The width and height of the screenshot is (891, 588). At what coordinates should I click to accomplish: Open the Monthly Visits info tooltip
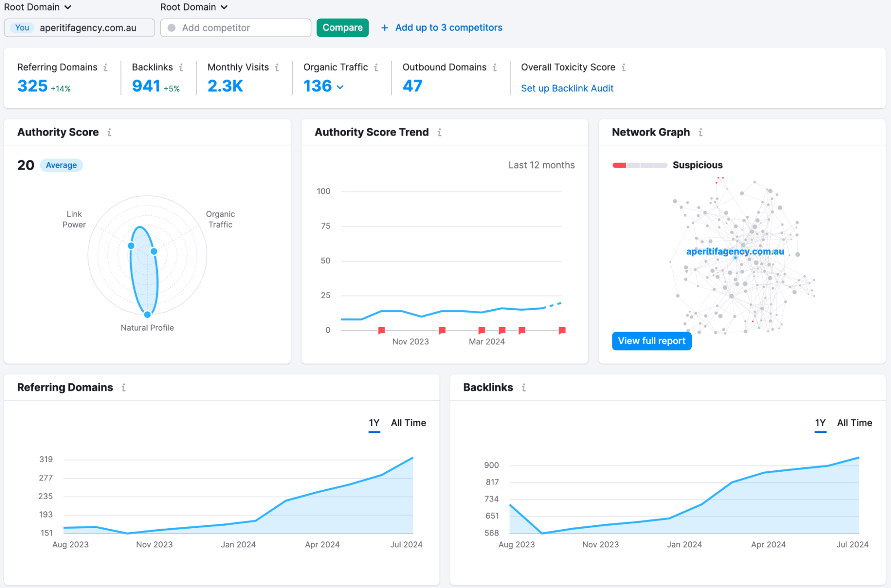(x=277, y=67)
